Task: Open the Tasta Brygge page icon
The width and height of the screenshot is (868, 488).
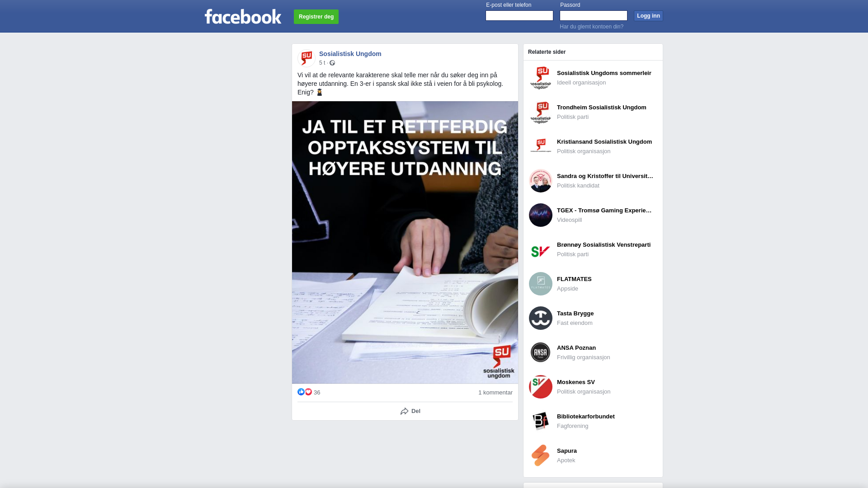Action: pos(541,318)
